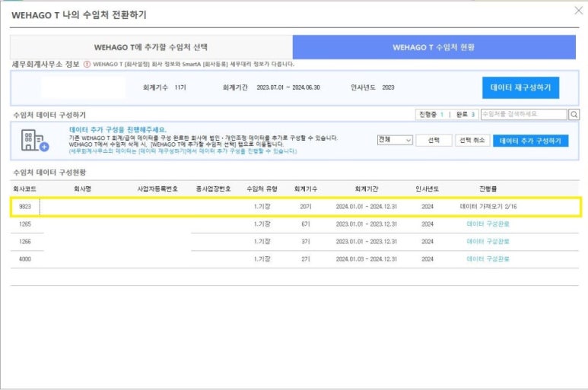
Task: Select company code 4000 row
Action: click(295, 259)
